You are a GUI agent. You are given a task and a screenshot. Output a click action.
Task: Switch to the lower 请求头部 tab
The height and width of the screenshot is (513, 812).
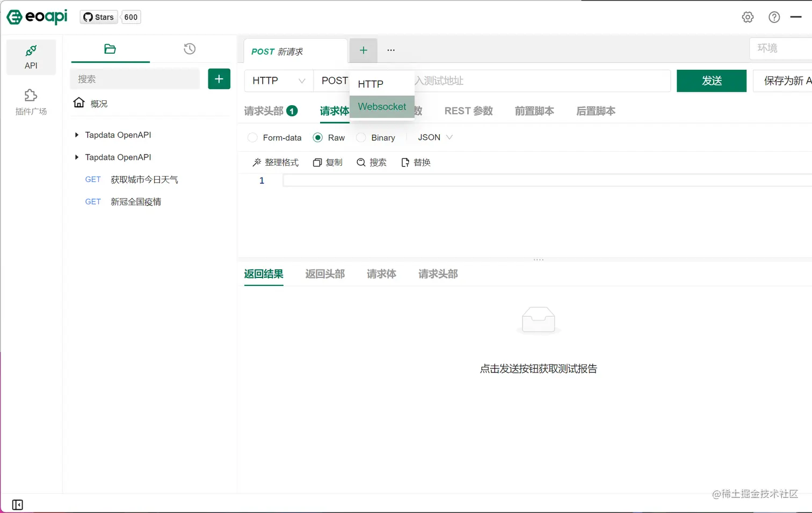(438, 274)
